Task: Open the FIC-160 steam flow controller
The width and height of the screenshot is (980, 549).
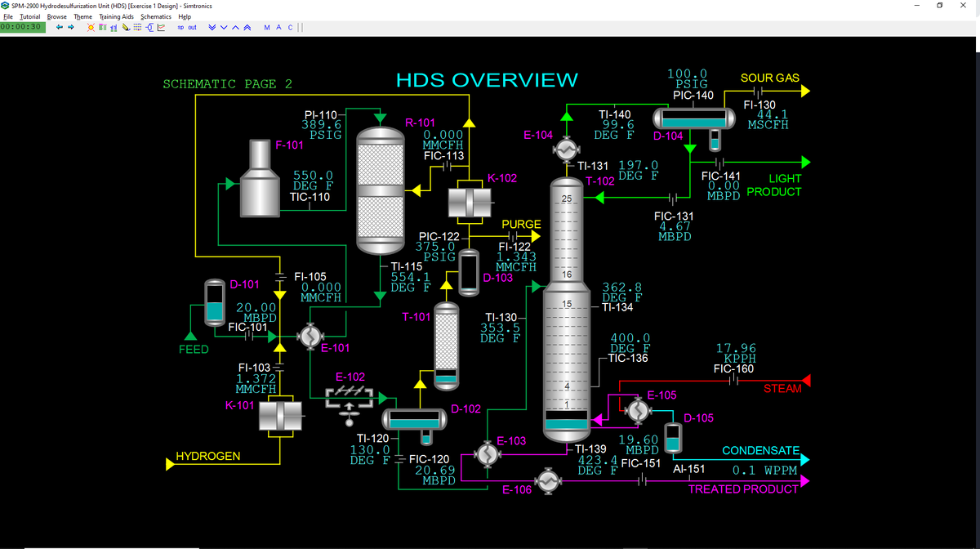Action: point(733,368)
